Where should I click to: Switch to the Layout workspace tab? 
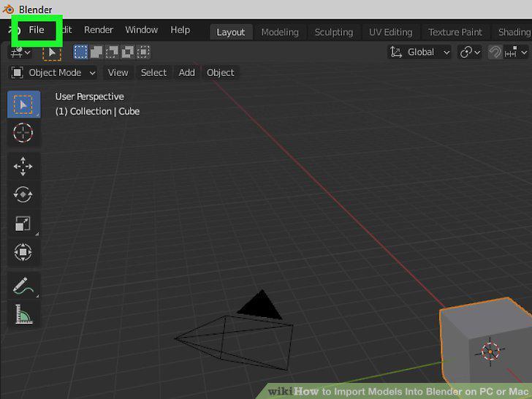click(x=231, y=32)
